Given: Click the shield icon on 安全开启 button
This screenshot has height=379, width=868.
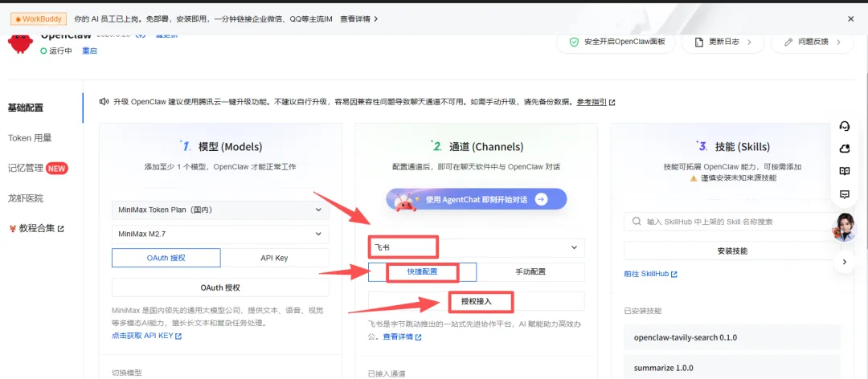Looking at the screenshot, I should pos(575,42).
